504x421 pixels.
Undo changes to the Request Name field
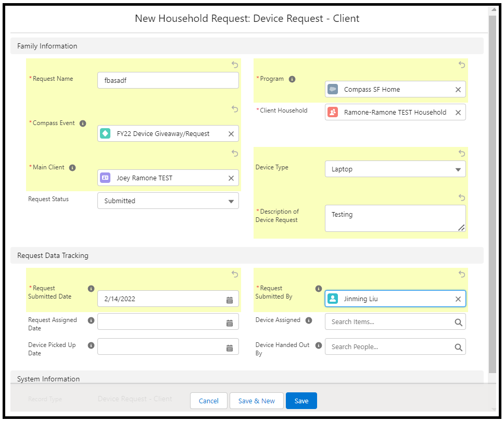[235, 65]
